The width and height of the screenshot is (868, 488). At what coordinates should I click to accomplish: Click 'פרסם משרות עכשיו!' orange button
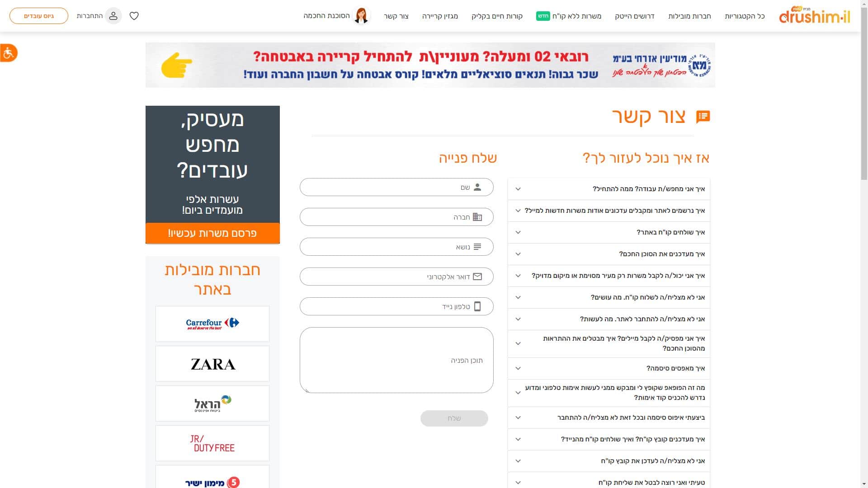(212, 233)
